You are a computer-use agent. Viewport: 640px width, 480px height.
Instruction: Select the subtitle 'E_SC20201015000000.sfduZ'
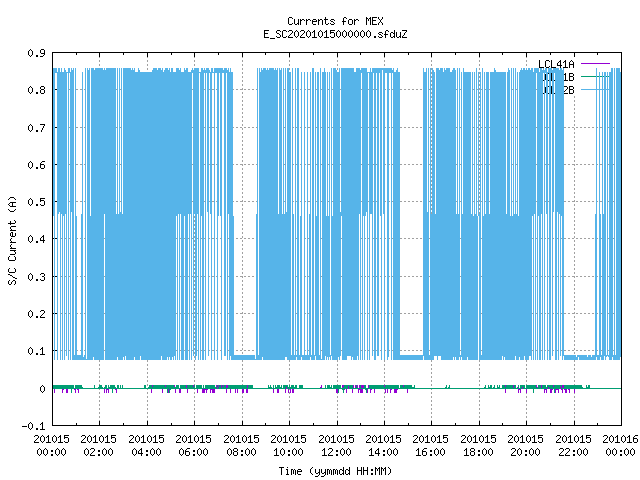point(335,34)
